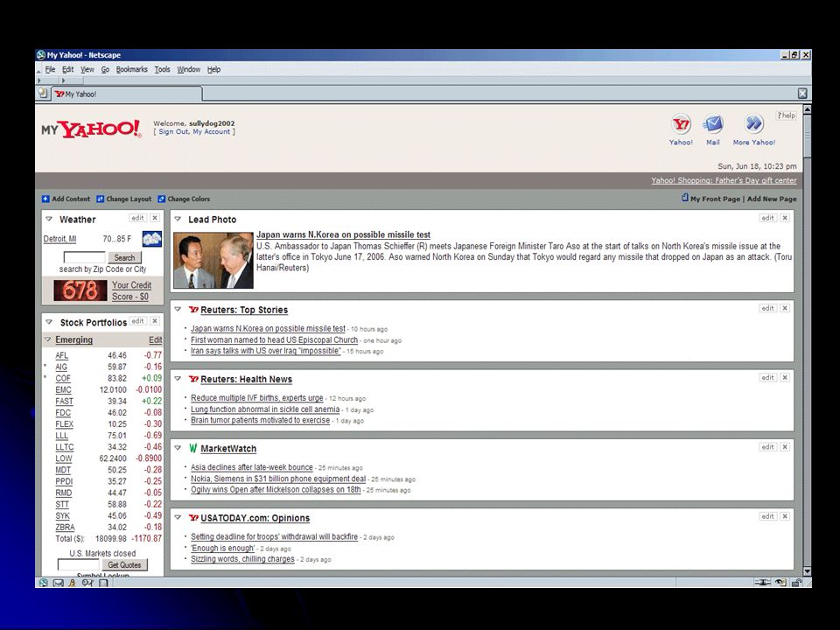Click the Sign Out link
Screen dimensions: 840x630
(x=173, y=132)
